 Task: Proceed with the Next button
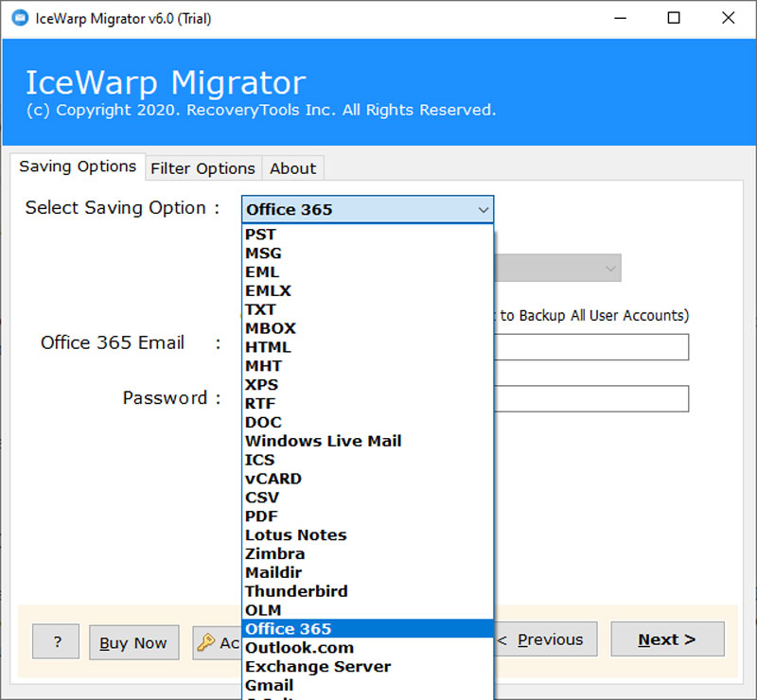coord(667,639)
